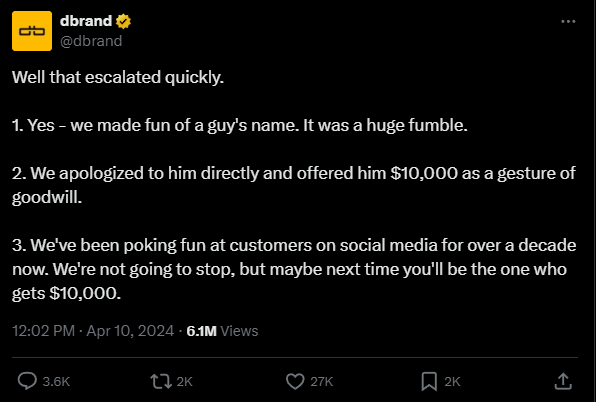Click the dbrand yellow profile avatar
This screenshot has width=596, height=402.
coord(32,31)
